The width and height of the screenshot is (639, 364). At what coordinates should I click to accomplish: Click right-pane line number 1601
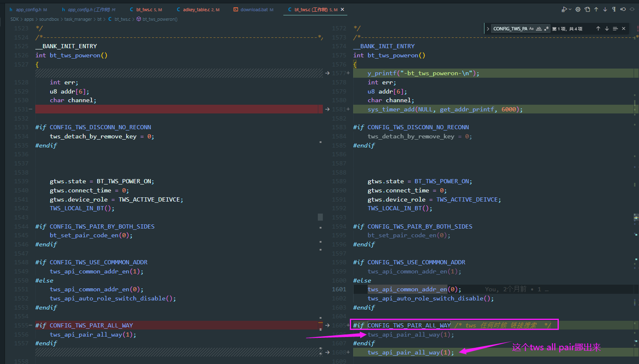[339, 289]
